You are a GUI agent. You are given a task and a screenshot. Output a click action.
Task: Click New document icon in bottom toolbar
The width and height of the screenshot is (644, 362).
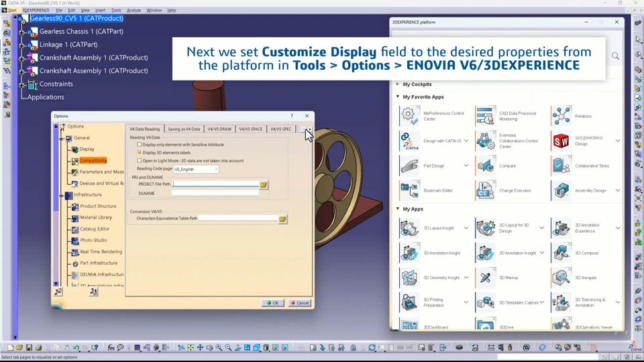coord(10,348)
